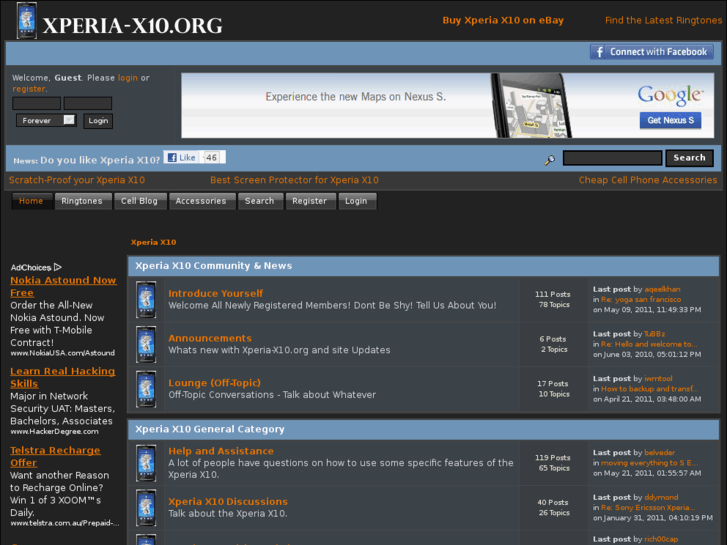Click phone icon next to Introduce Yourself
The image size is (727, 545).
pos(146,300)
